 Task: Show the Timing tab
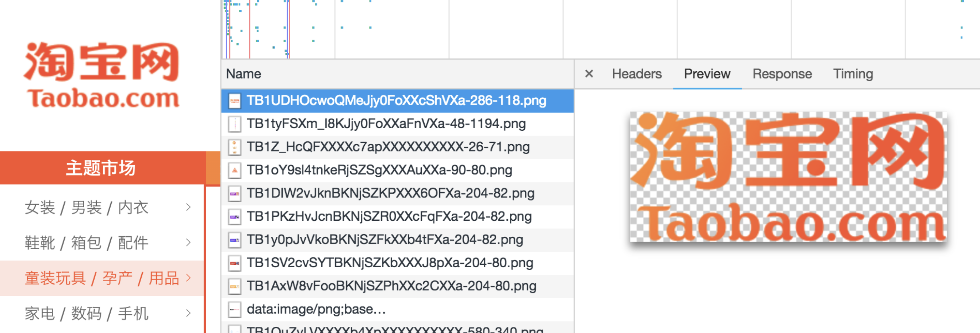pos(853,74)
